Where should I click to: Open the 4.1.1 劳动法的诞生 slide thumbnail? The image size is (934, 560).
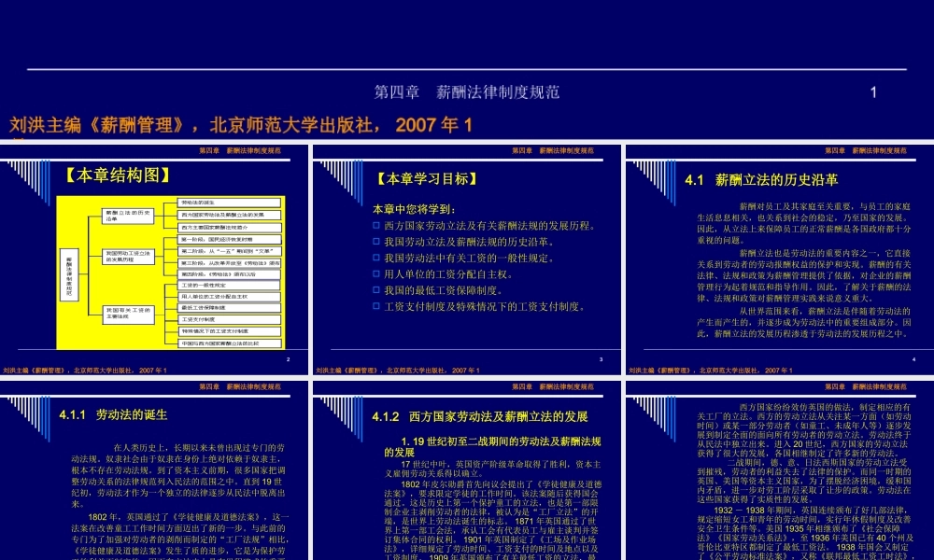154,470
